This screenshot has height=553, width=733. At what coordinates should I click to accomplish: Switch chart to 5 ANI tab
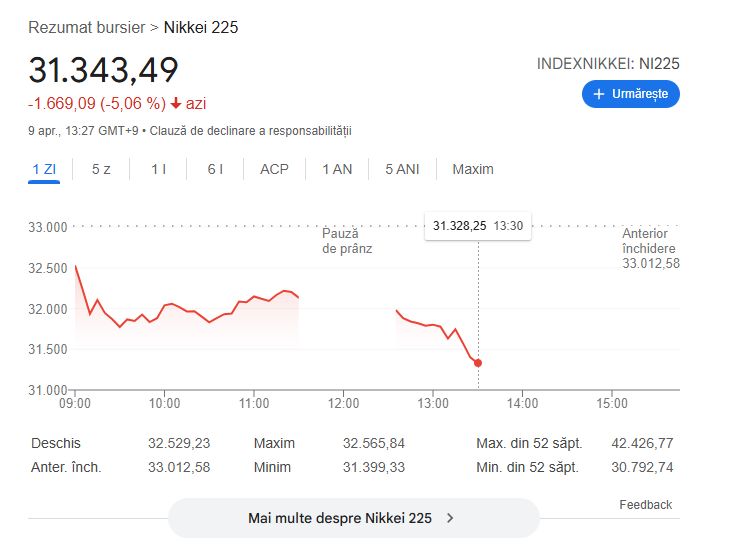click(402, 169)
